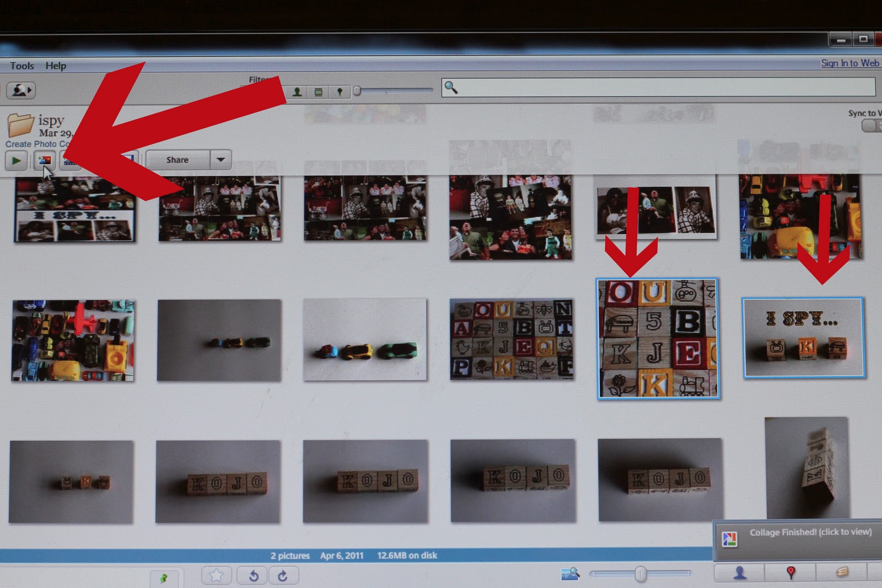This screenshot has width=882, height=588.
Task: Expand the Share dropdown arrow
Action: 220,160
